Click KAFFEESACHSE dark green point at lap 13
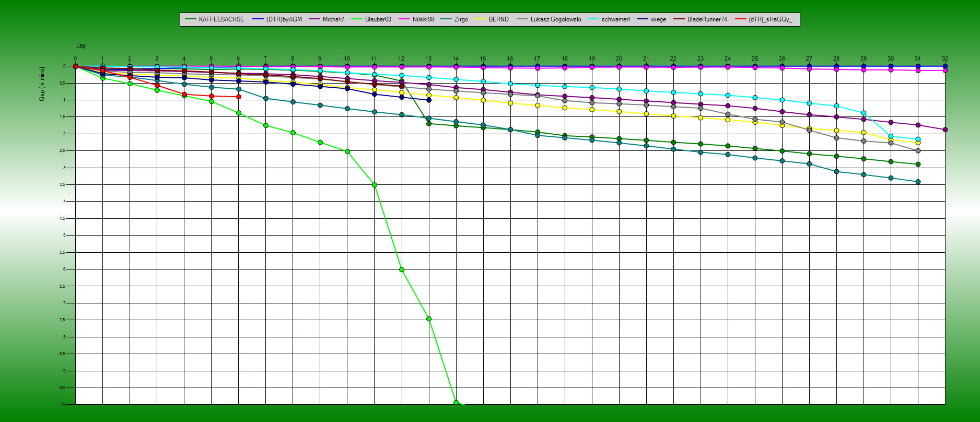The width and height of the screenshot is (980, 422). 429,124
